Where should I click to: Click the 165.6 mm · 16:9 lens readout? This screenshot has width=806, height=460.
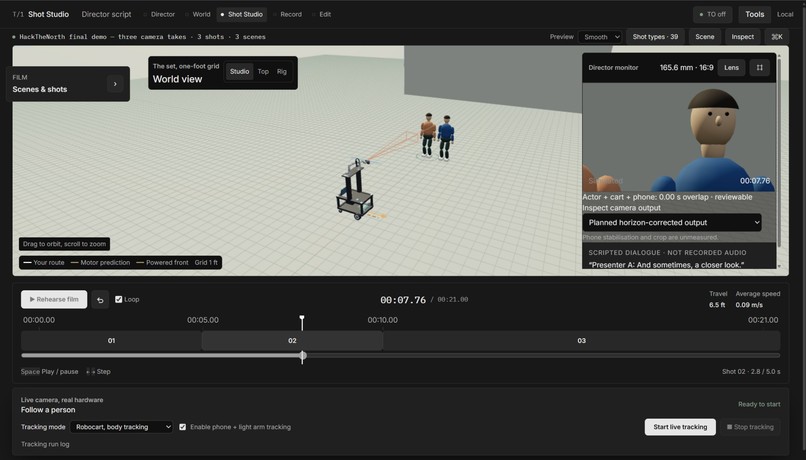tap(686, 67)
